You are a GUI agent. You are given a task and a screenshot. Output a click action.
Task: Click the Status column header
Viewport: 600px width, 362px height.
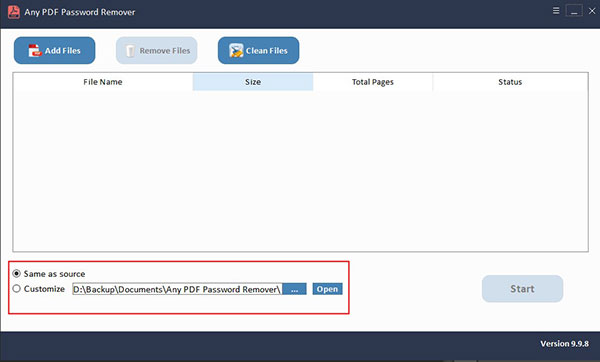coord(510,82)
